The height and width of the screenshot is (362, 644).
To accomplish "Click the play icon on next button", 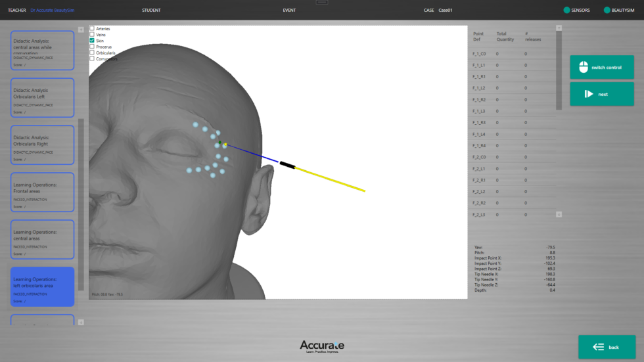I will pyautogui.click(x=589, y=94).
